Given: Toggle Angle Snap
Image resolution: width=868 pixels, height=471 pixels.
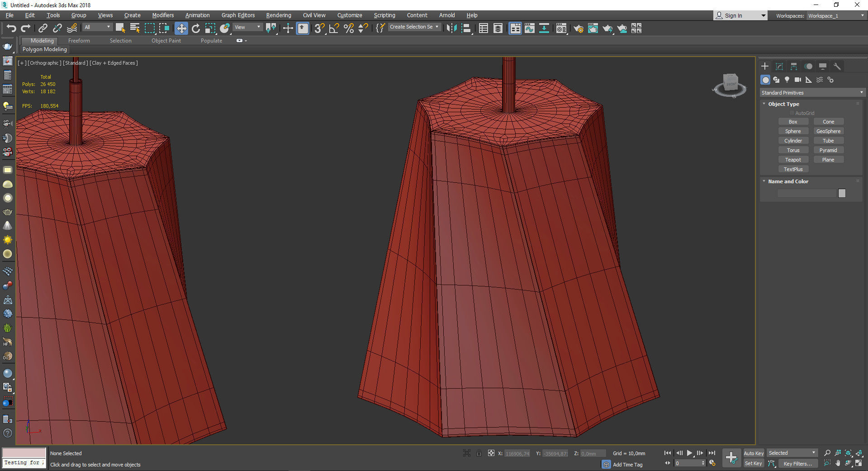Looking at the screenshot, I should pos(334,29).
